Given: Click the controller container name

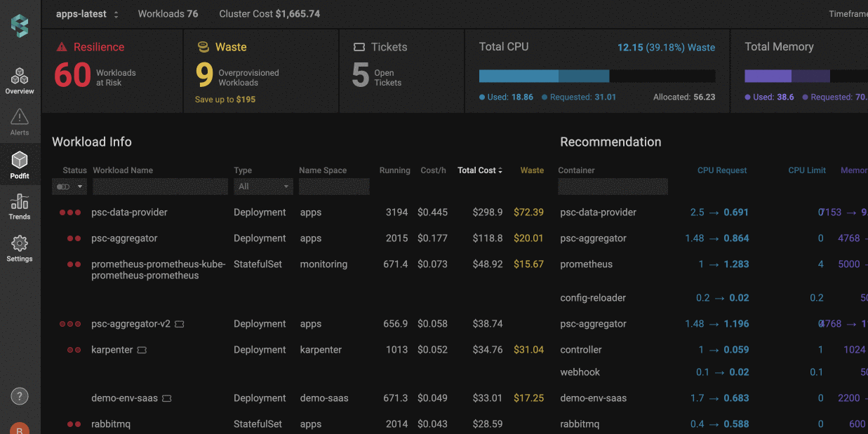Looking at the screenshot, I should pyautogui.click(x=581, y=350).
